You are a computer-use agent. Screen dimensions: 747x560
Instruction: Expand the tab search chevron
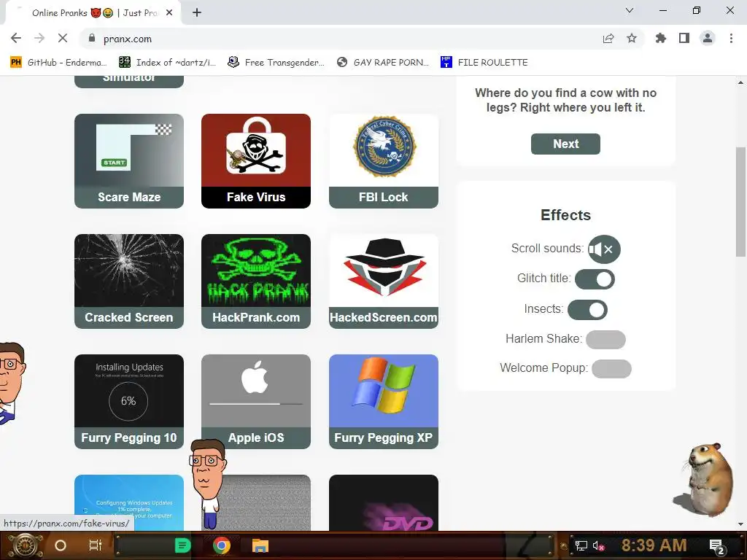630,10
